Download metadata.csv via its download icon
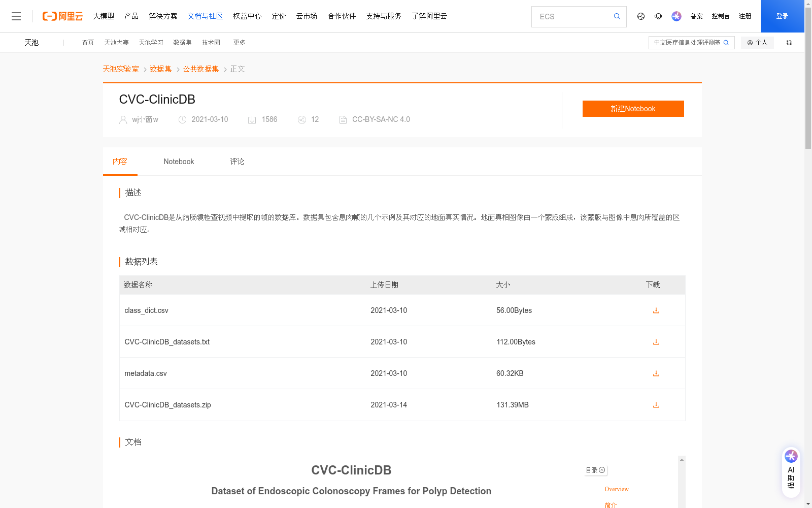 pyautogui.click(x=656, y=373)
